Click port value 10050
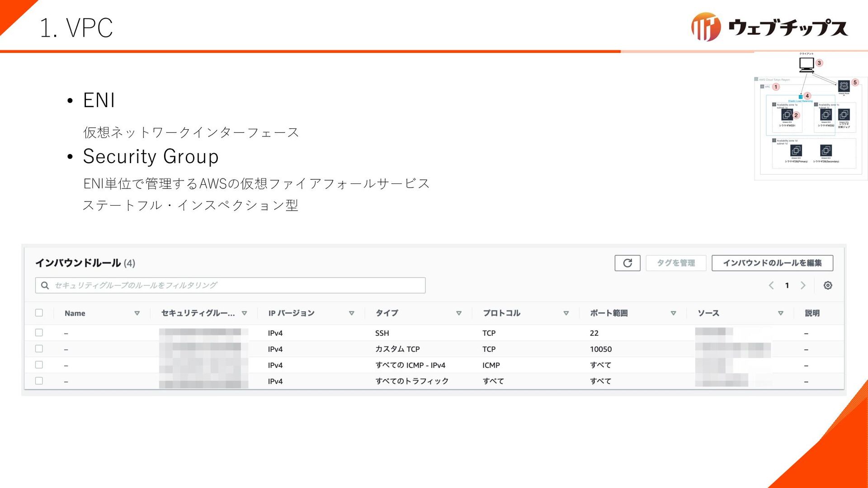The image size is (868, 488). 601,349
